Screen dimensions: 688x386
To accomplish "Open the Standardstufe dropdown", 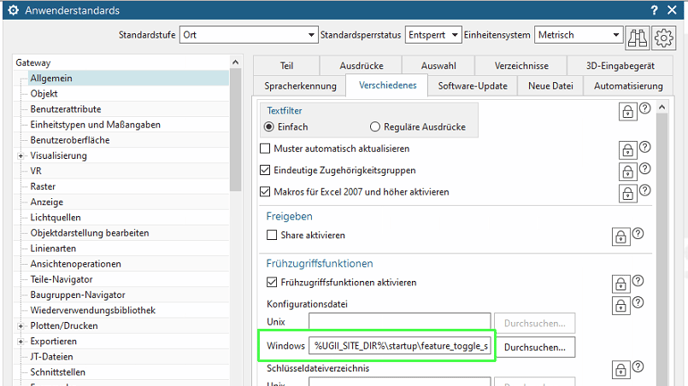I will click(x=248, y=35).
